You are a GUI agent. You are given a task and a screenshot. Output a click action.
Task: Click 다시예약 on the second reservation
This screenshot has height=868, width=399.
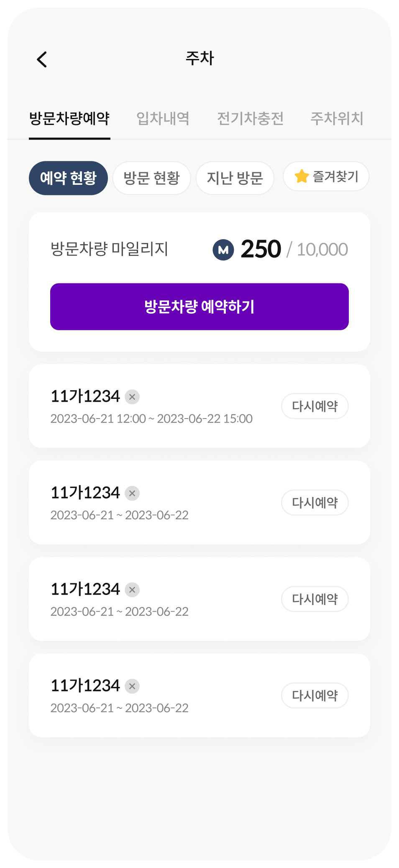[315, 503]
